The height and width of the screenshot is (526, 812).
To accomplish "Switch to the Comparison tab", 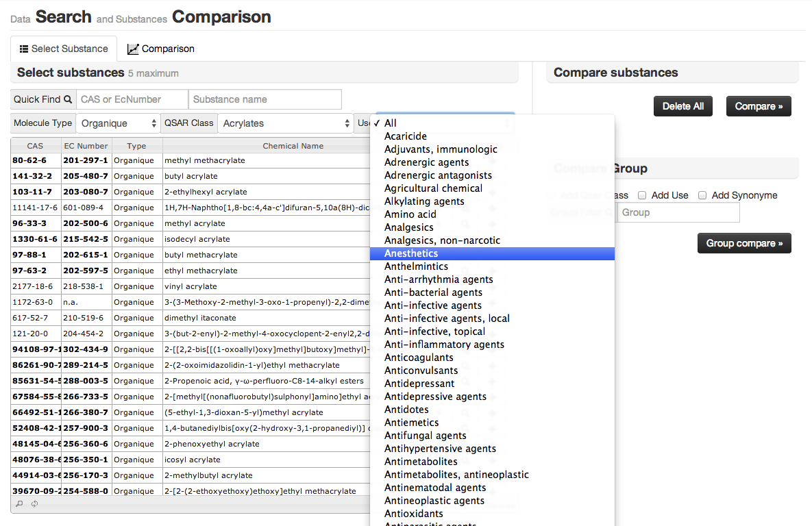I will coord(161,49).
